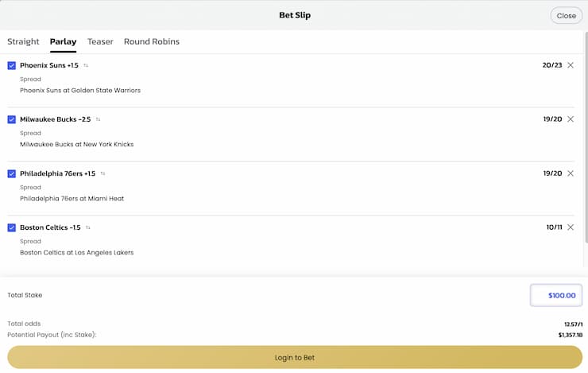Click the 12.57/1 total odds value
This screenshot has width=588, height=373.
[574, 324]
